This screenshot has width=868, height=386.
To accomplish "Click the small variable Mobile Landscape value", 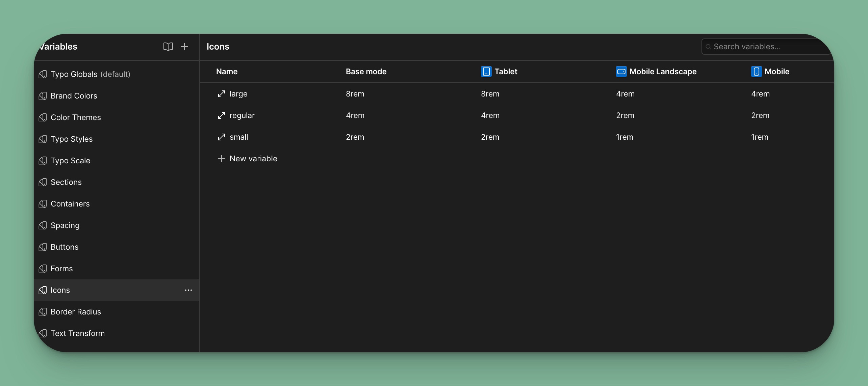I will [x=624, y=137].
